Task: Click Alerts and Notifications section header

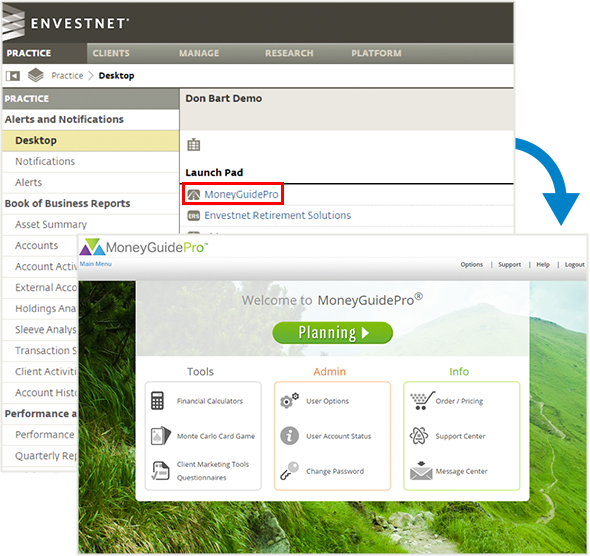Action: point(64,119)
